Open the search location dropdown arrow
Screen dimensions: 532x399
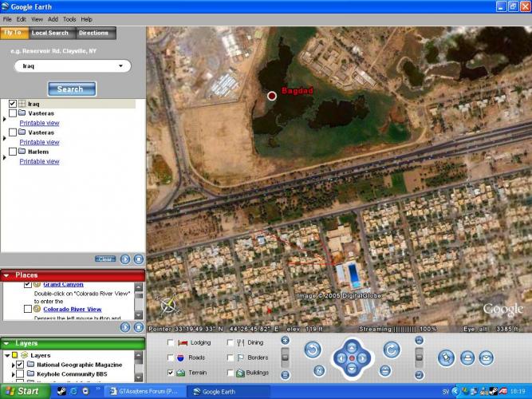(120, 66)
